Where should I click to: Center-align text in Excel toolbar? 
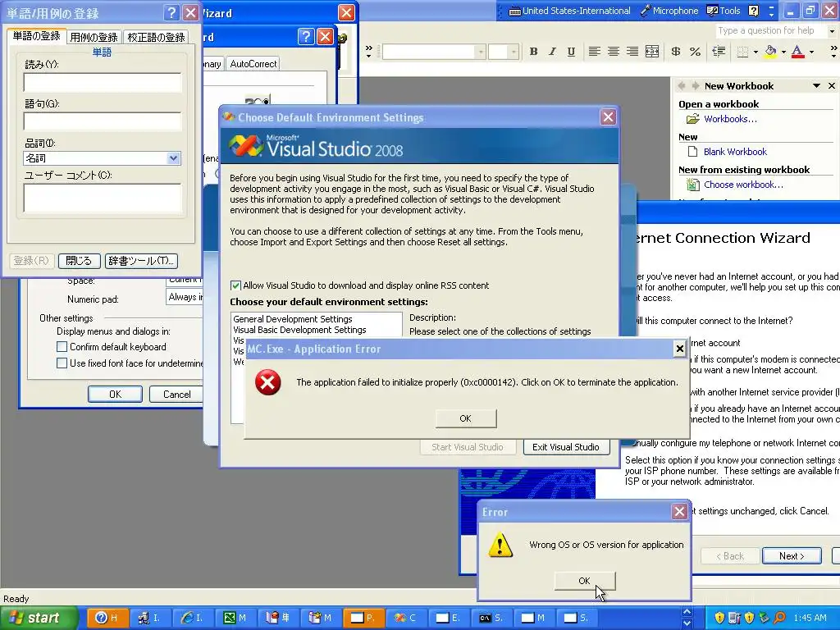(614, 52)
